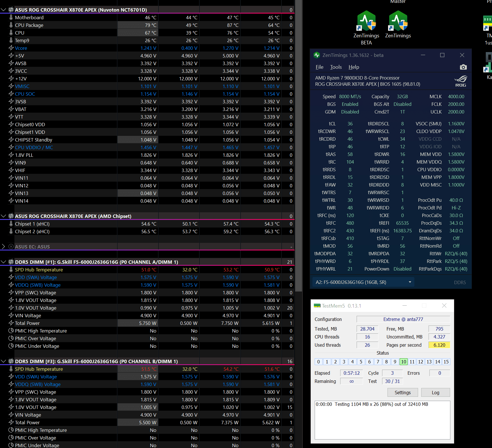Collapse the DDR5 DIMM #3 sensor group

click(3, 361)
